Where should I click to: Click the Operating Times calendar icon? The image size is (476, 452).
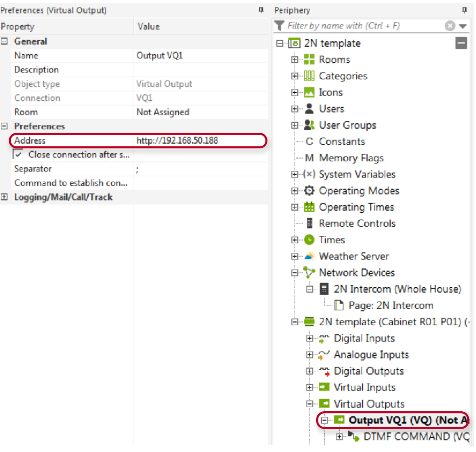(309, 207)
